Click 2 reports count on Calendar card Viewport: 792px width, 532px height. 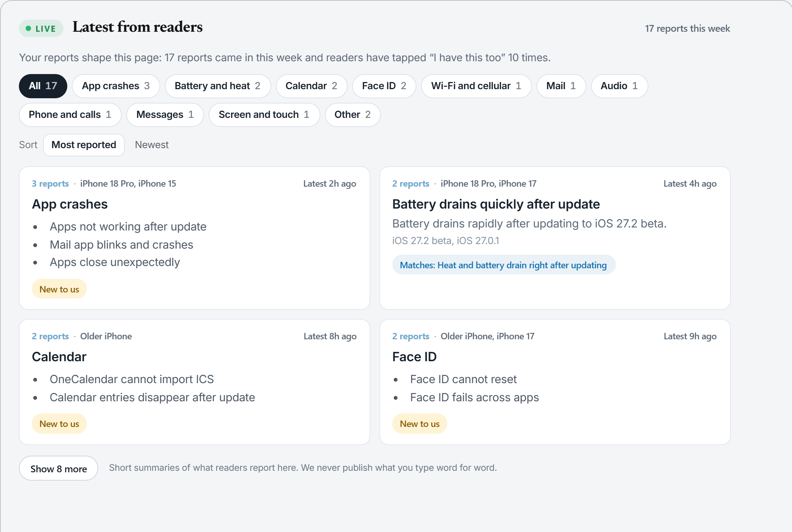(50, 336)
